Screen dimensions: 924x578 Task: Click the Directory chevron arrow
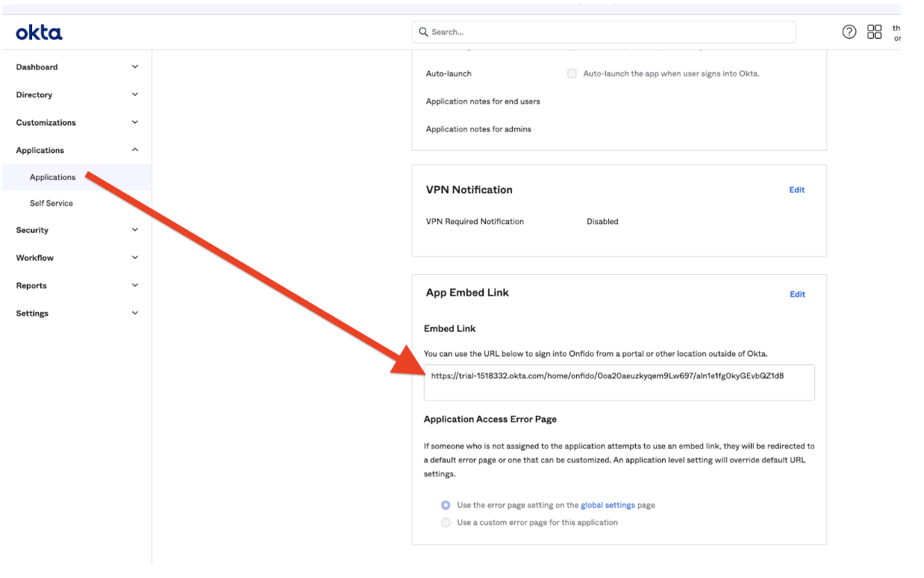tap(135, 95)
